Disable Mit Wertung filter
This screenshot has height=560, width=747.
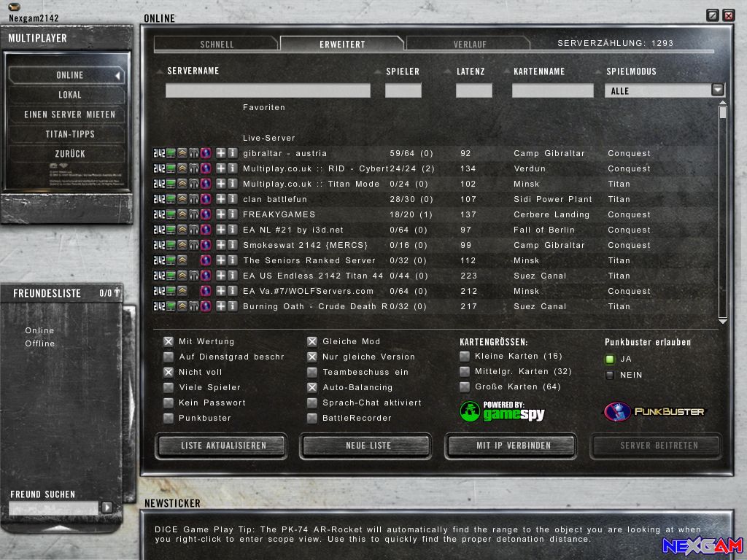[169, 341]
